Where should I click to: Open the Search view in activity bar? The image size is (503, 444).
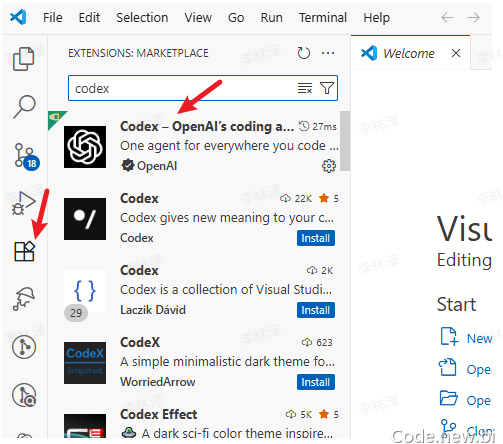point(24,107)
